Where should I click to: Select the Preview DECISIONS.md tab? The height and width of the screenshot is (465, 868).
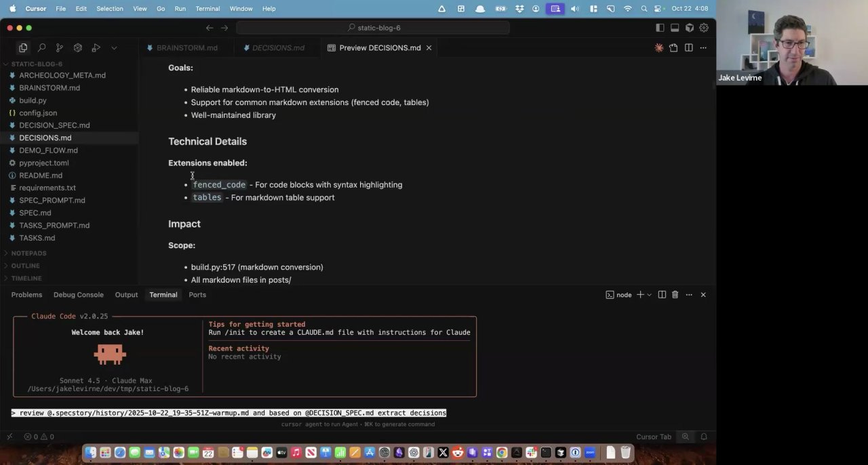coord(380,47)
